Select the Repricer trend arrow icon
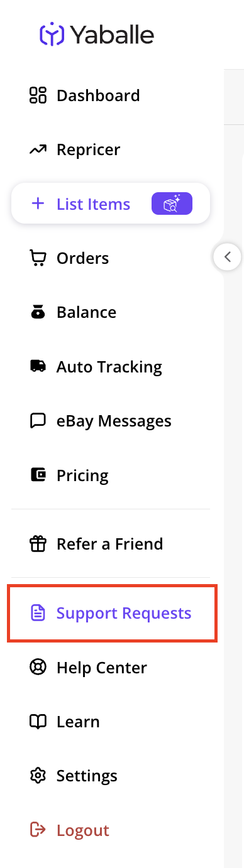 click(x=38, y=149)
